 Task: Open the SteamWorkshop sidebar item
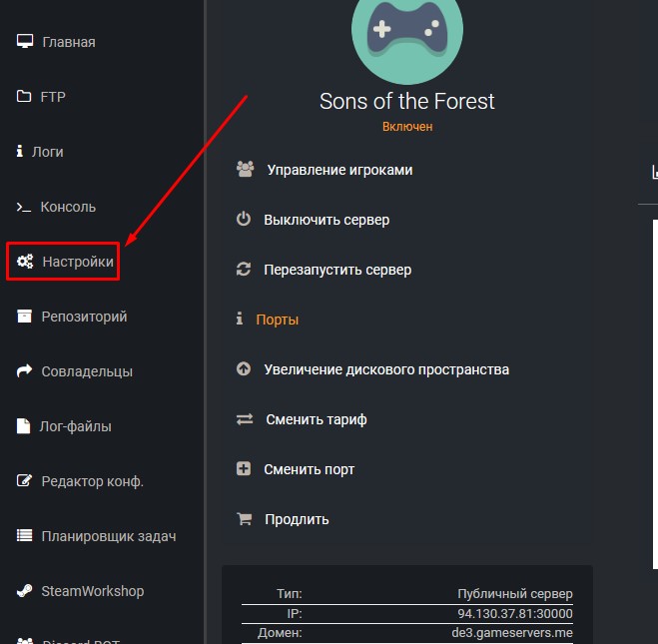tap(92, 591)
